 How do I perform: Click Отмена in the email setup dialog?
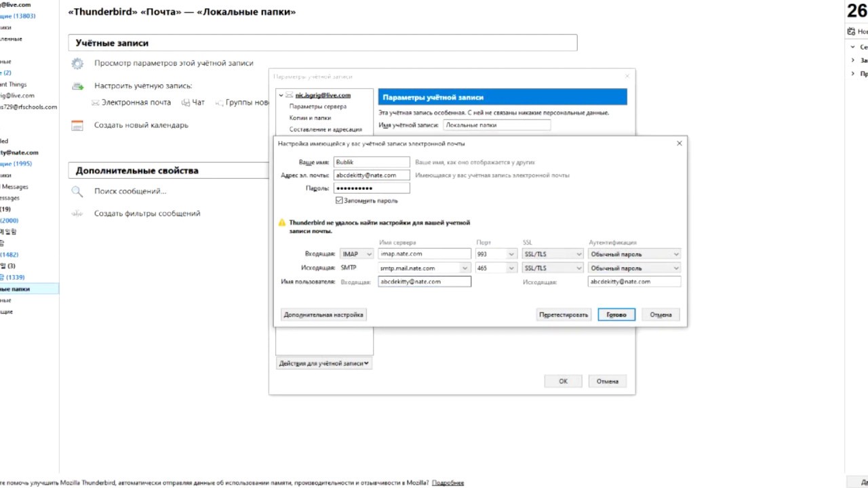[660, 314]
